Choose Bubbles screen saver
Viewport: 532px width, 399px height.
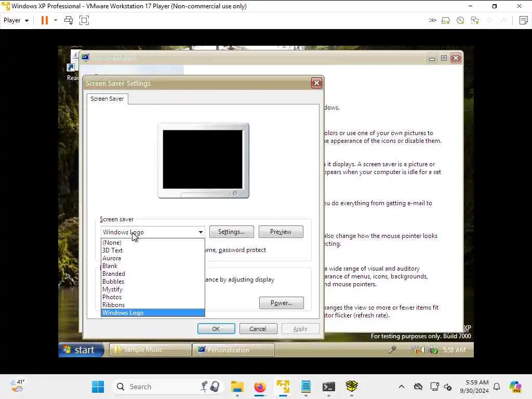coord(153,281)
